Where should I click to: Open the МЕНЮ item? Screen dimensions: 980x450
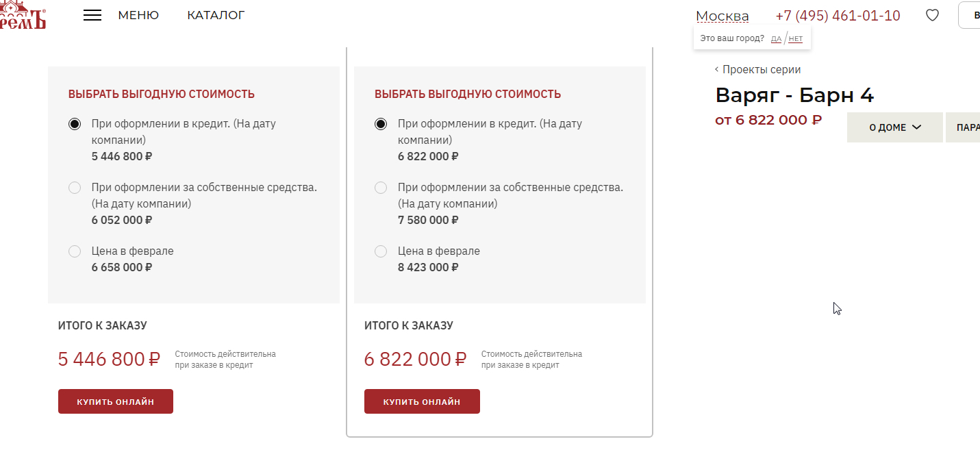point(138,15)
